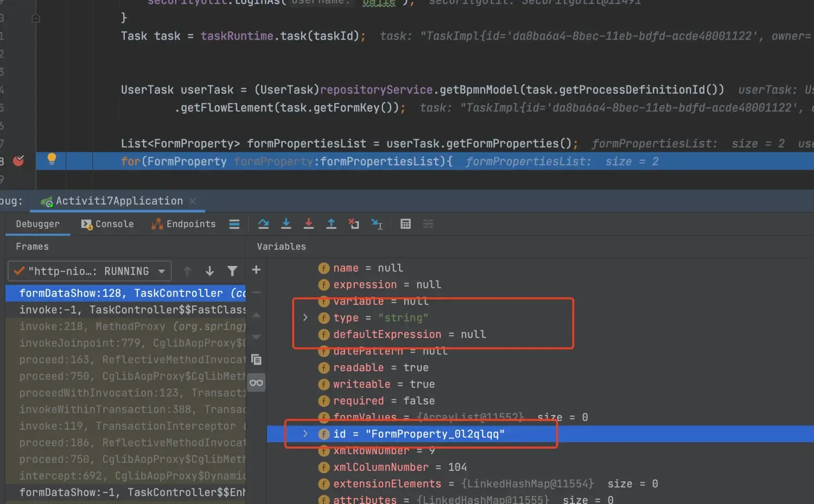Switch to the Endpoints tab

click(x=183, y=224)
